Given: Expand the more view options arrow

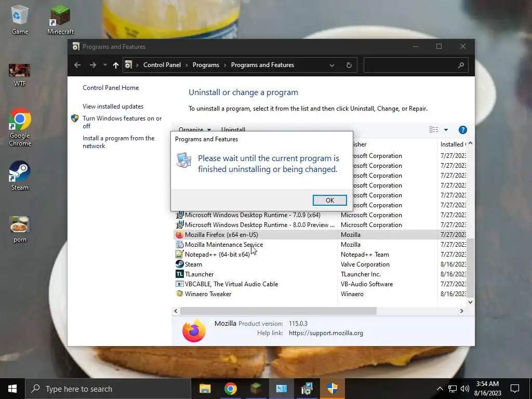Looking at the screenshot, I should coord(446,129).
